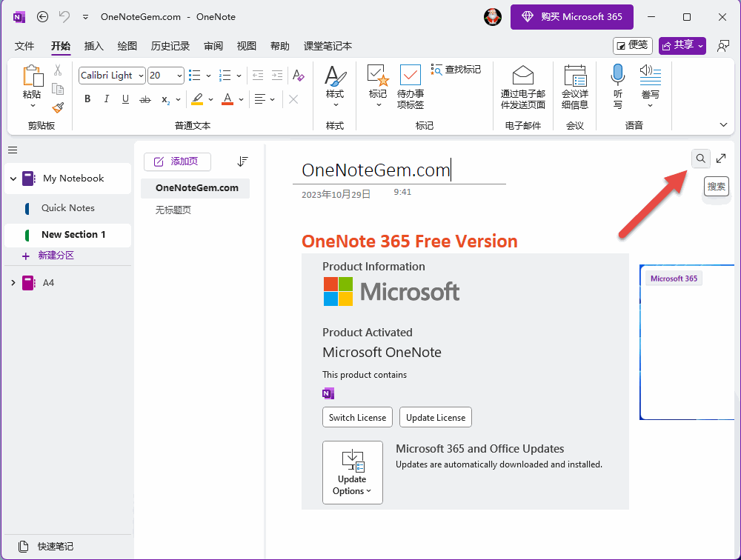Expand the A4 notebook
This screenshot has width=741, height=560.
[13, 283]
